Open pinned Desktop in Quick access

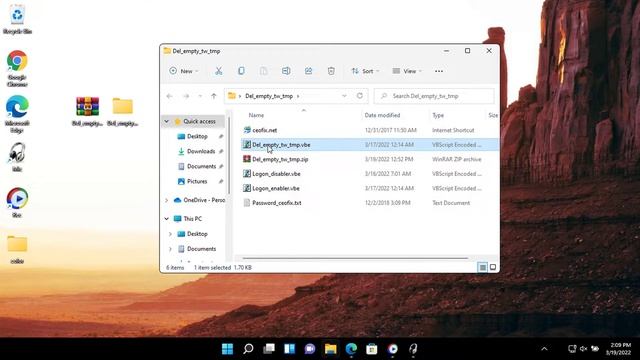point(197,136)
